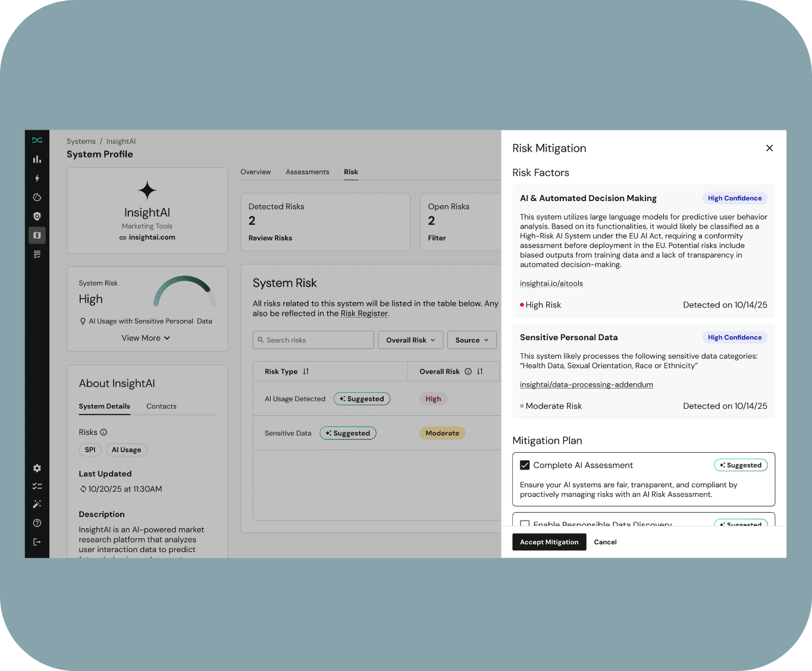Open the cookie icon in sidebar
This screenshot has height=671, width=812.
coord(37,197)
